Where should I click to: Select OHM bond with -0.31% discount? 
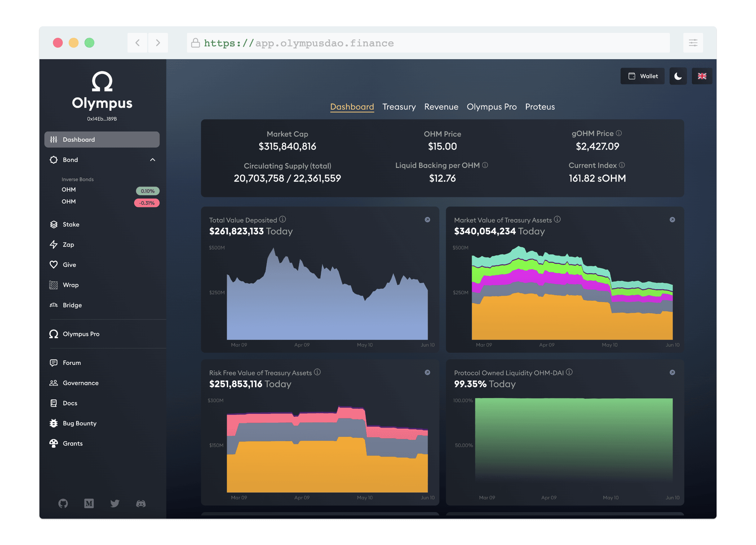pyautogui.click(x=110, y=202)
